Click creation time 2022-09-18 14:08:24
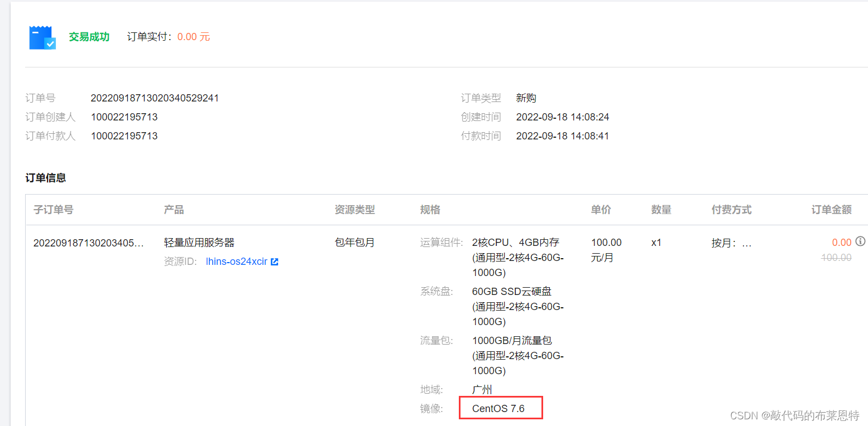Image resolution: width=868 pixels, height=426 pixels. [563, 117]
